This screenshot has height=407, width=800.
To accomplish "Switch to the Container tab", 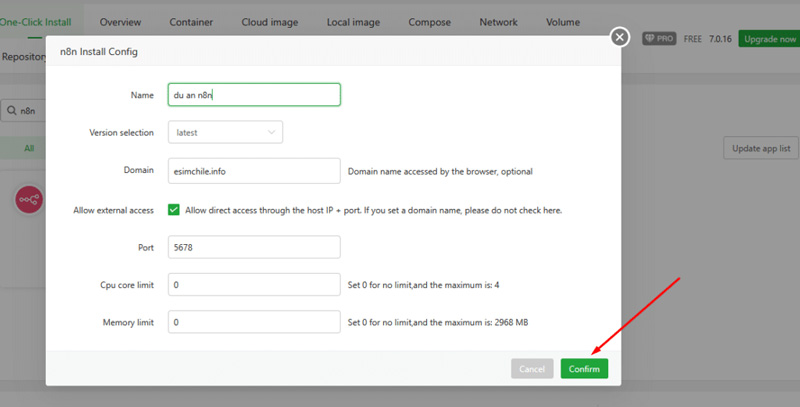I will 191,22.
